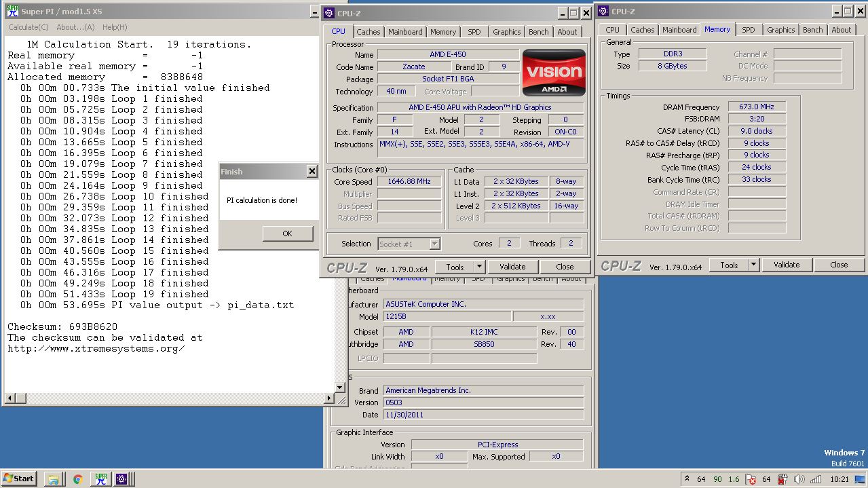Click the SB850 southbridge field
Screen dimensions: 868x488
pos(483,344)
